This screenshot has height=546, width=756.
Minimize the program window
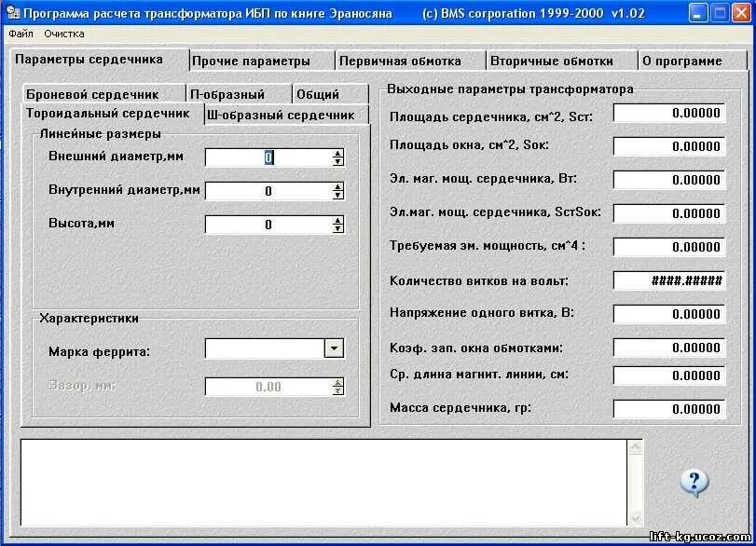(697, 13)
